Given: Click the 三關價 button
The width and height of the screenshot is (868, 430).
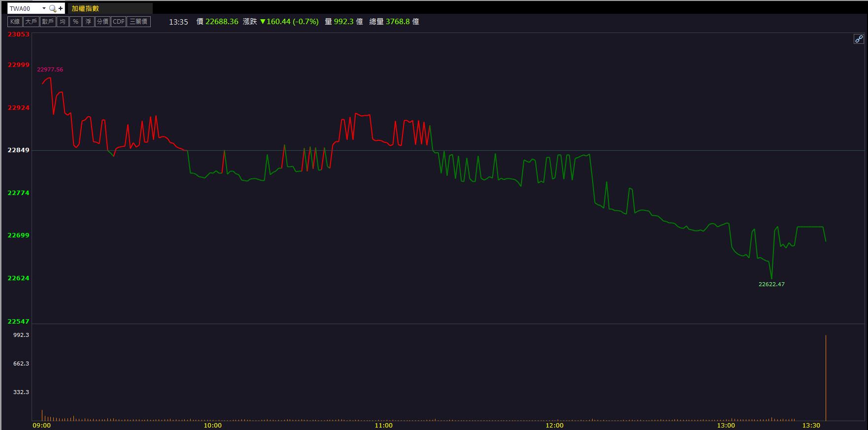Looking at the screenshot, I should tap(139, 22).
